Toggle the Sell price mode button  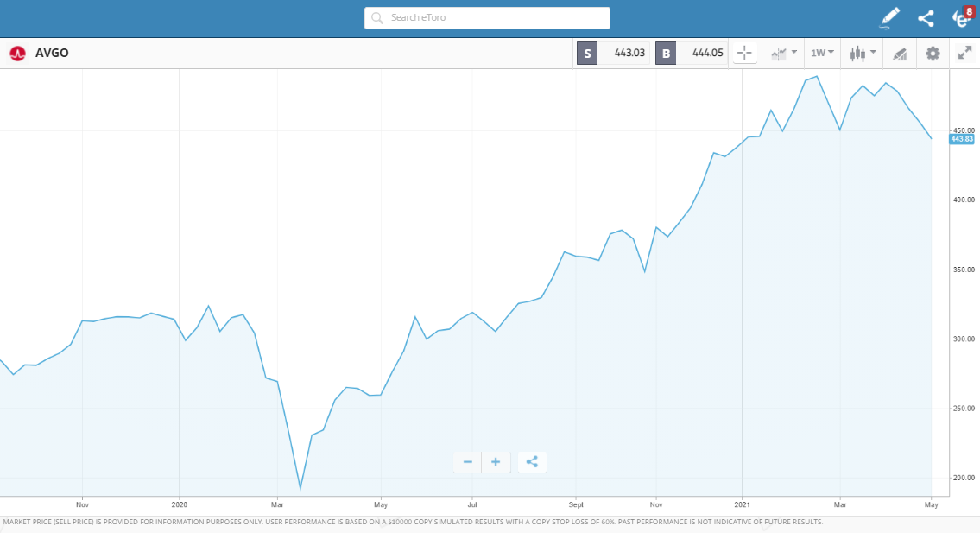tap(587, 53)
